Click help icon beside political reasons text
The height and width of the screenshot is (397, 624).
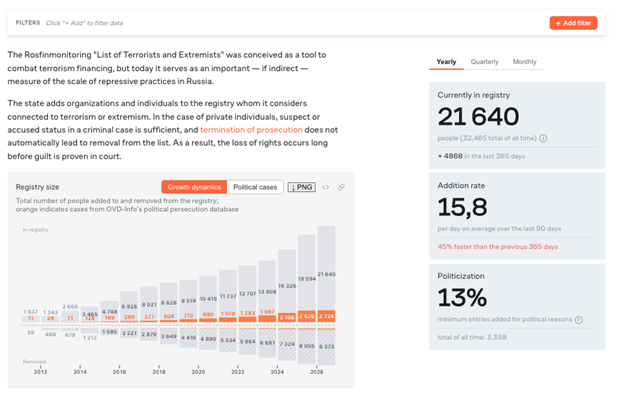point(579,319)
